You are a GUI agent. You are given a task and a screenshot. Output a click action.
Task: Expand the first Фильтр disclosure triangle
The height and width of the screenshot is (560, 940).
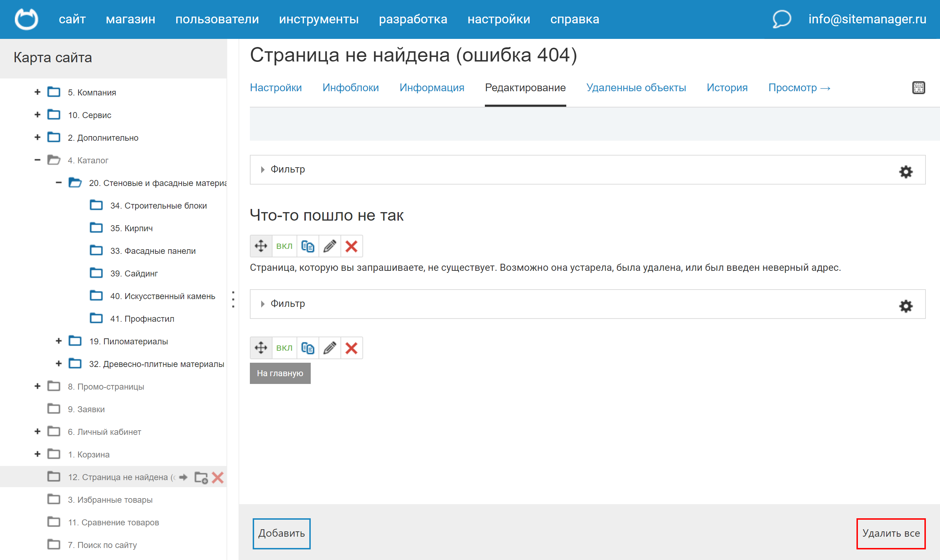[x=263, y=169]
